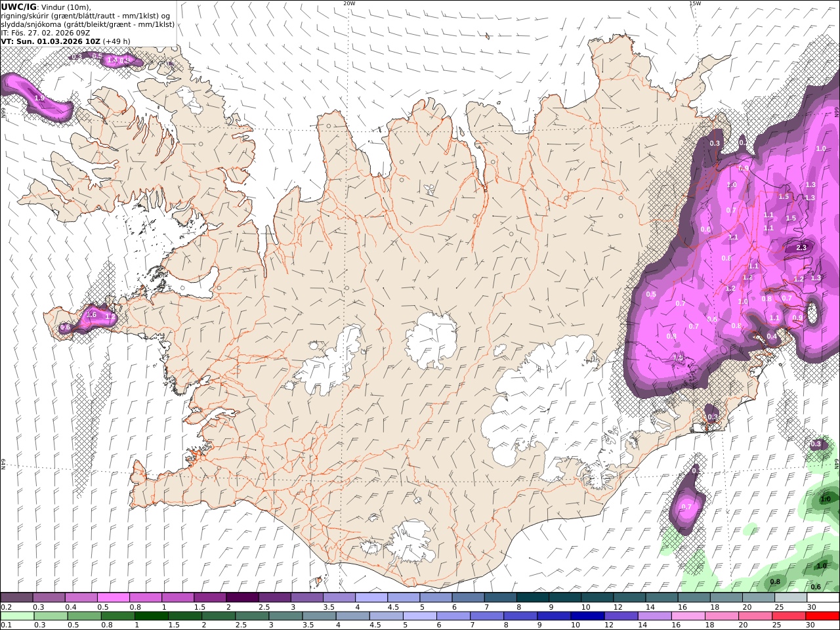The image size is (840, 630).
Task: Click the 20W longitude label
Action: tap(349, 3)
